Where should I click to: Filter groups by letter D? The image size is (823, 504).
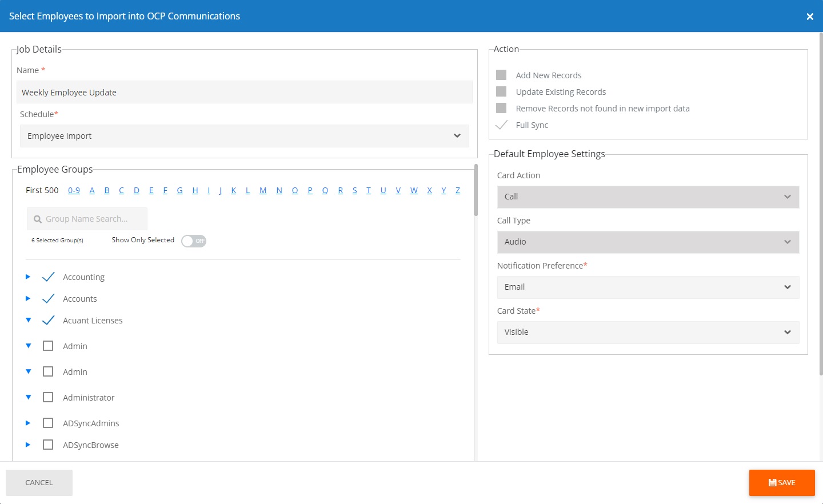(x=137, y=190)
